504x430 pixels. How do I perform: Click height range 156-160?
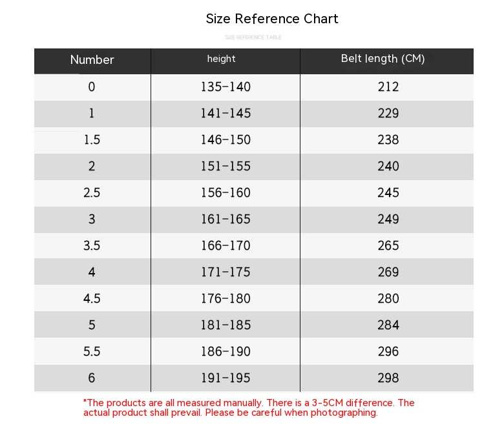[x=225, y=192]
